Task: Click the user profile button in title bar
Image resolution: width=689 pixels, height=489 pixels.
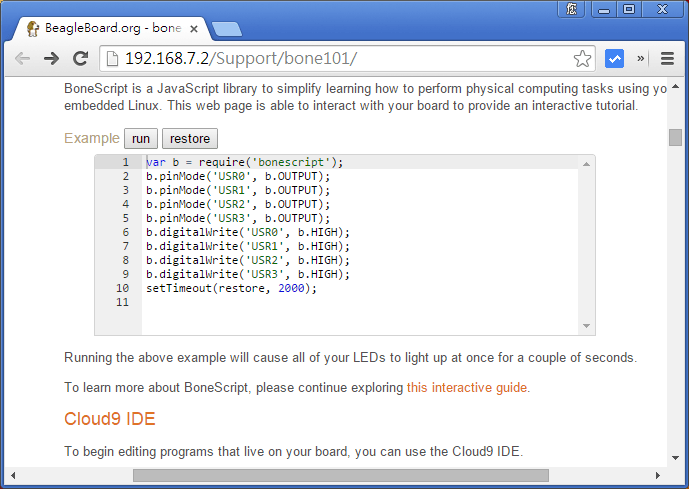Action: pos(571,9)
